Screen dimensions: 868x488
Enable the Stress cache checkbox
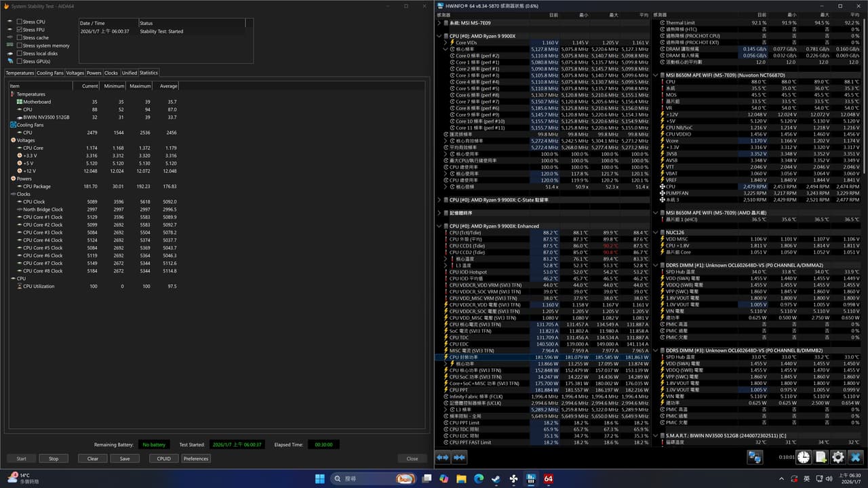tap(20, 38)
